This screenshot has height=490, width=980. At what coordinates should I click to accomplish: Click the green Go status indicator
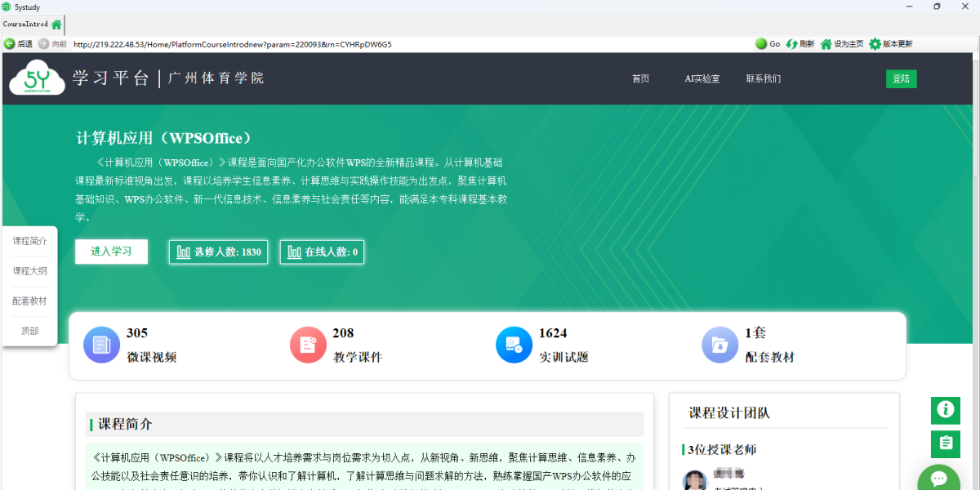[x=760, y=44]
